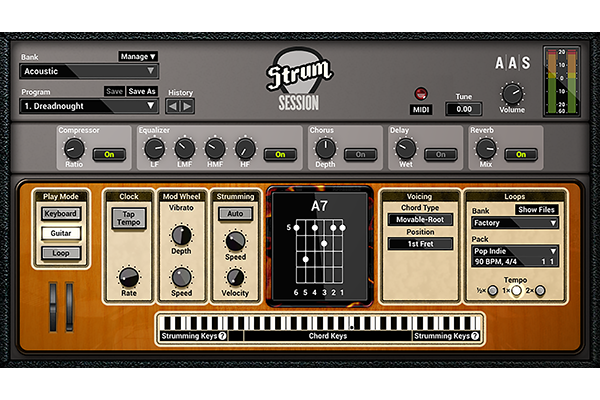Click the Clock Rate knob
This screenshot has width=600, height=400.
tap(129, 277)
